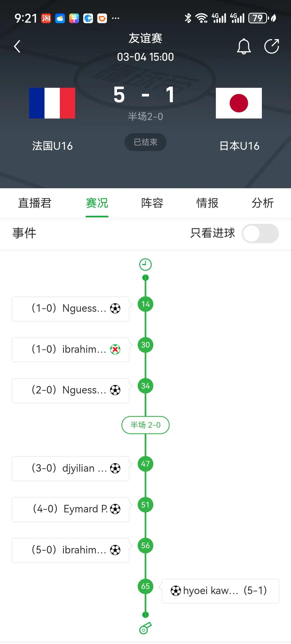This screenshot has height=644, width=291.
Task: Tap the share icon
Action: 272,46
